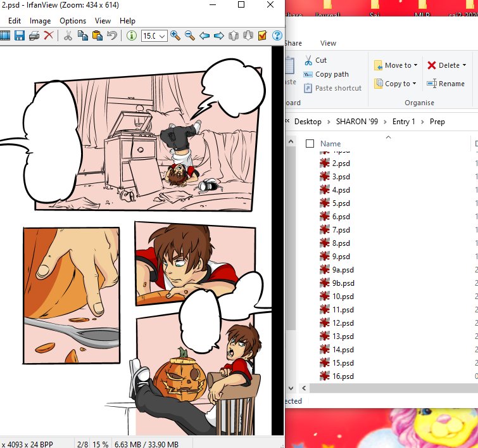The image size is (478, 448).
Task: Click the blue Help question mark icon
Action: tap(277, 35)
